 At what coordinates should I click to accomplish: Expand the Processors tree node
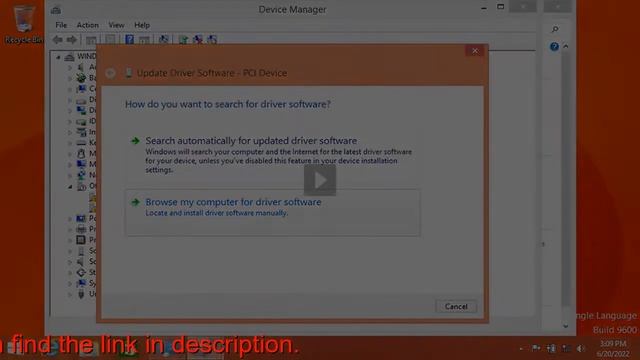click(70, 240)
